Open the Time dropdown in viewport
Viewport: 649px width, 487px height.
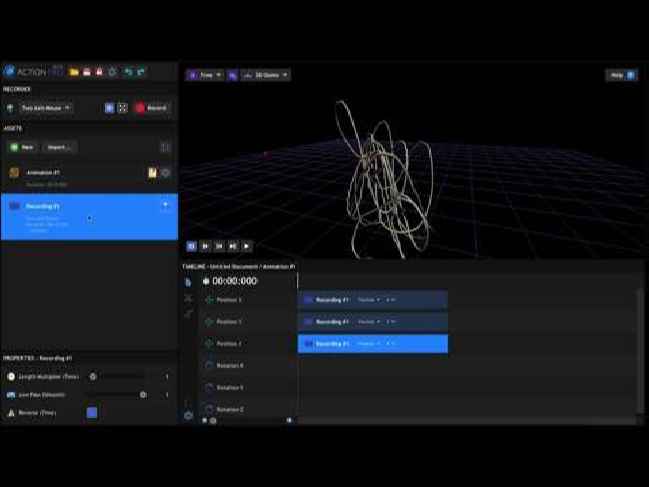[x=204, y=75]
